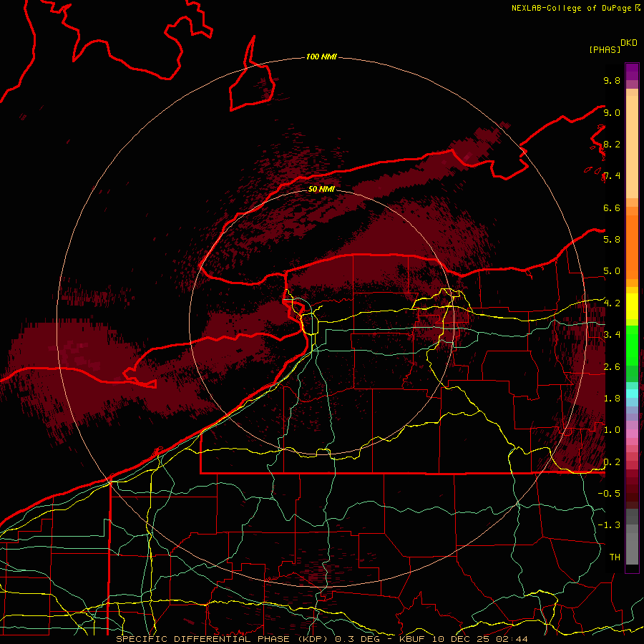644x644 pixels.
Task: Click the [PHAS] label above the color scale
Action: (605, 49)
